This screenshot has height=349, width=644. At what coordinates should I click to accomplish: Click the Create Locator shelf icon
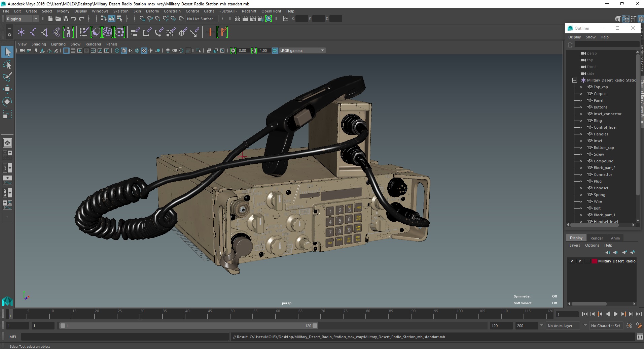[21, 32]
